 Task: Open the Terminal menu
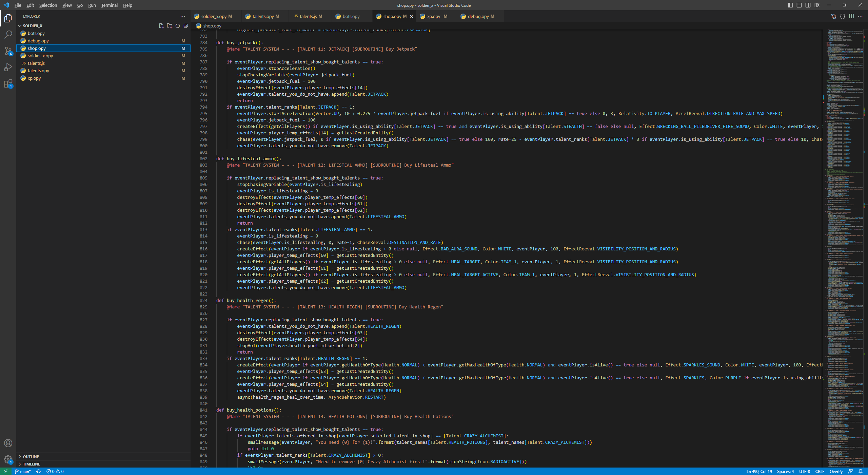tap(109, 5)
